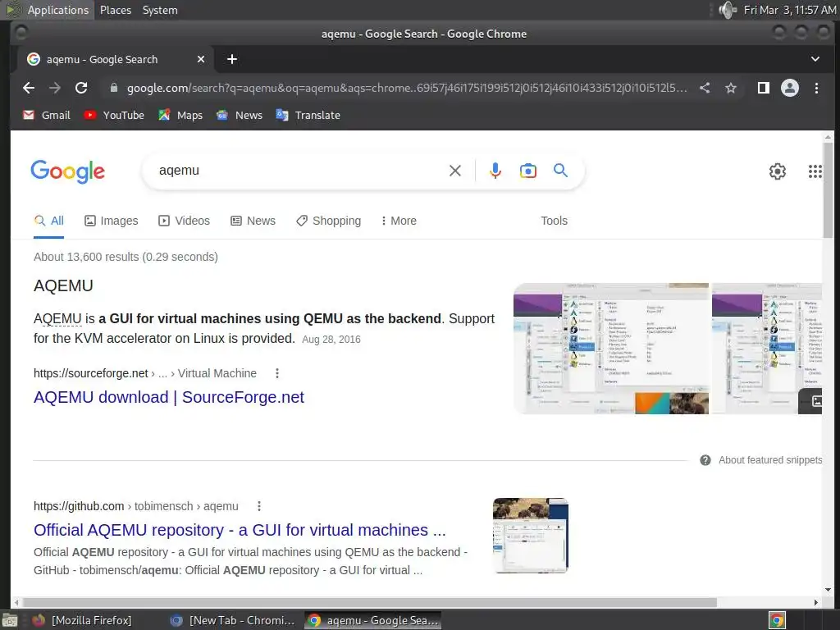Open the Chrome profile avatar

pyautogui.click(x=790, y=88)
